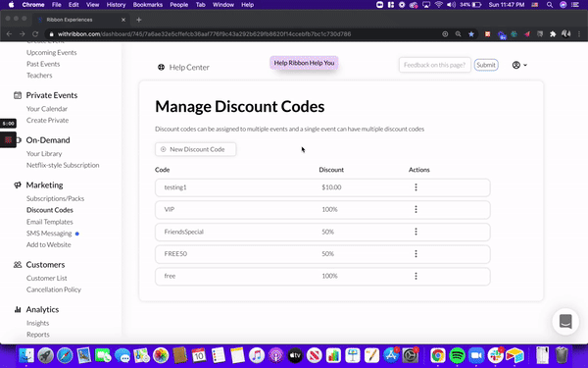Viewport: 588px width, 368px height.
Task: Click the Customers people icon
Action: [18, 264]
